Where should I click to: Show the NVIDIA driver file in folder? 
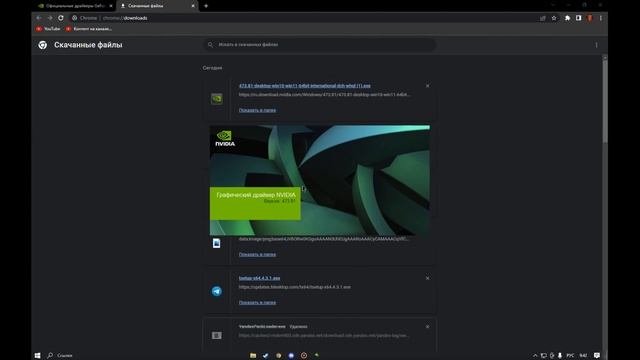click(257, 110)
